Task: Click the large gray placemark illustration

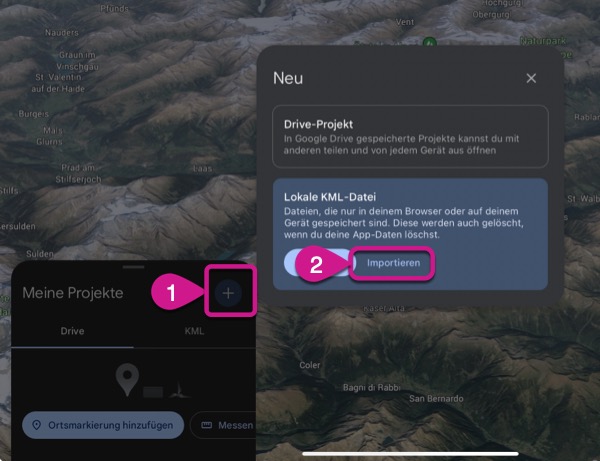Action: [x=127, y=379]
